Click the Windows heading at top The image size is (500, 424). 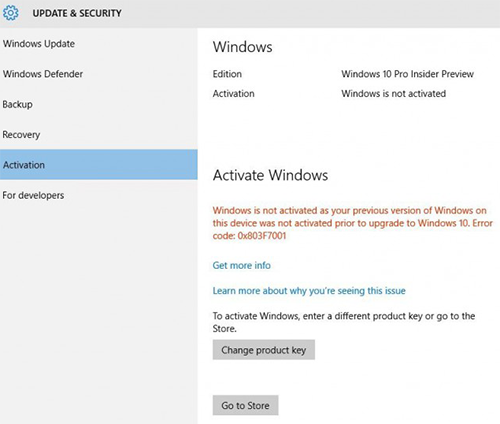pyautogui.click(x=243, y=47)
